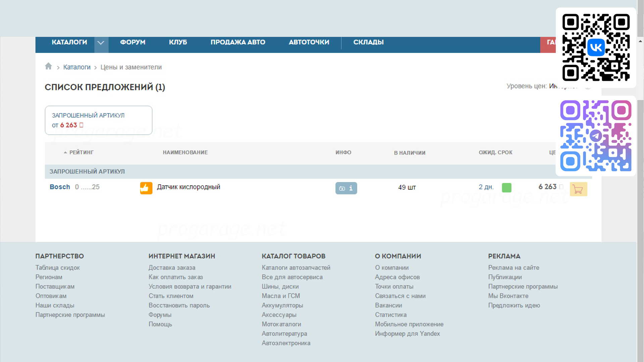The image size is (644, 362).
Task: Click the home breadcrumb icon
Action: coord(48,66)
